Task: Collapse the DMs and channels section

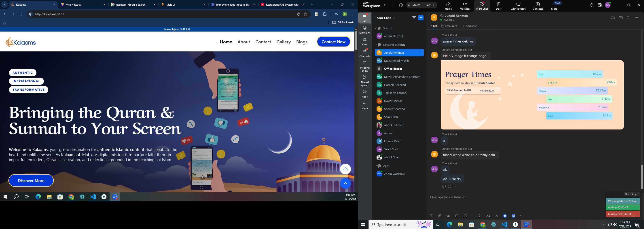Action: [375, 45]
